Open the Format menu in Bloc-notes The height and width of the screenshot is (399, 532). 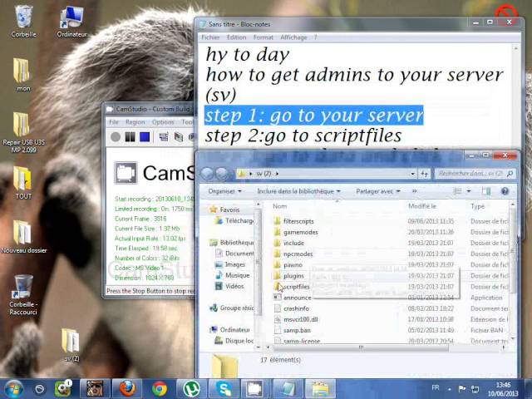(263, 37)
